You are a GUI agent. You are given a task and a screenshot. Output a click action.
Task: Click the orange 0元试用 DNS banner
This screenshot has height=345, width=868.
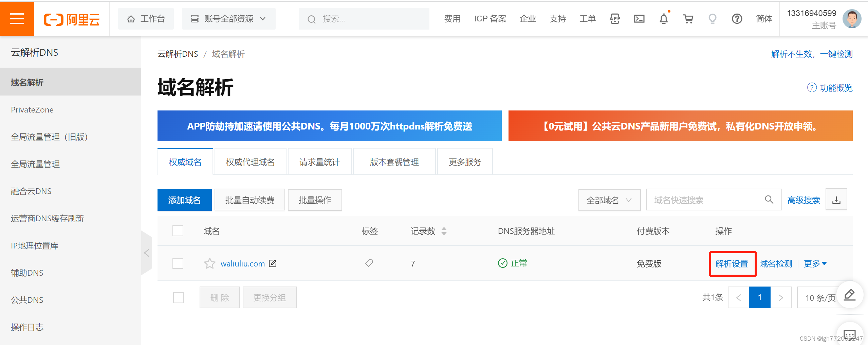681,126
